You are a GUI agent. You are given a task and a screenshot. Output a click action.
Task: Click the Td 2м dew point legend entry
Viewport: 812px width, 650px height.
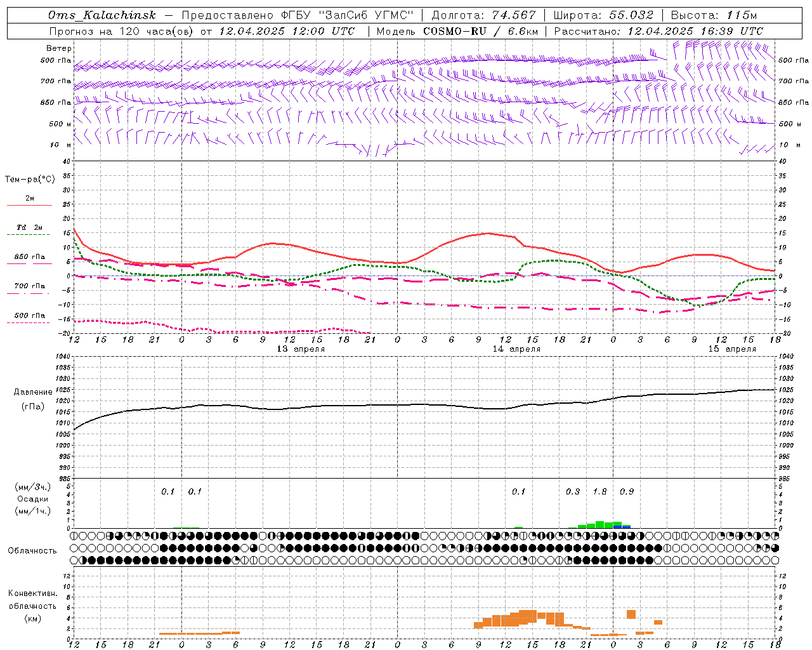click(x=30, y=227)
